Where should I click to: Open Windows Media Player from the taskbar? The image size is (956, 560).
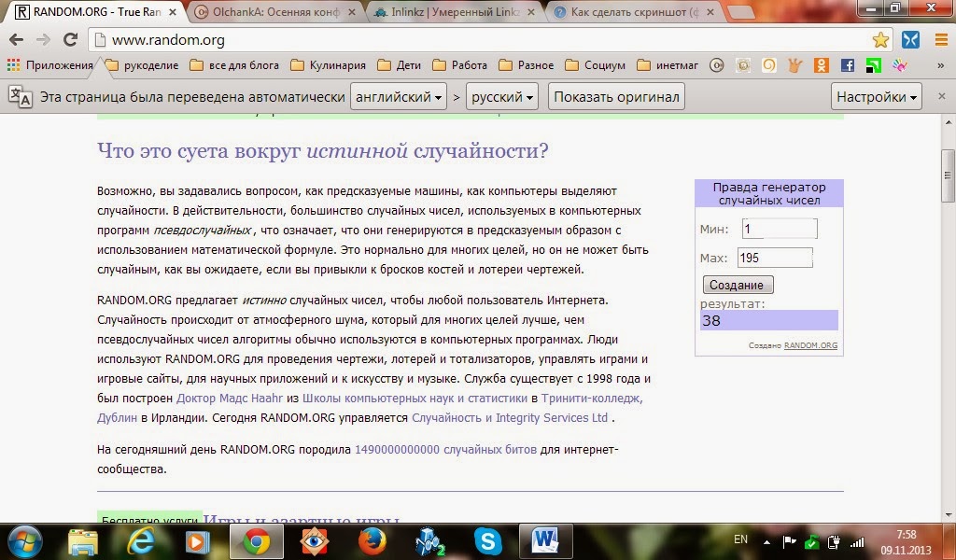click(x=198, y=541)
